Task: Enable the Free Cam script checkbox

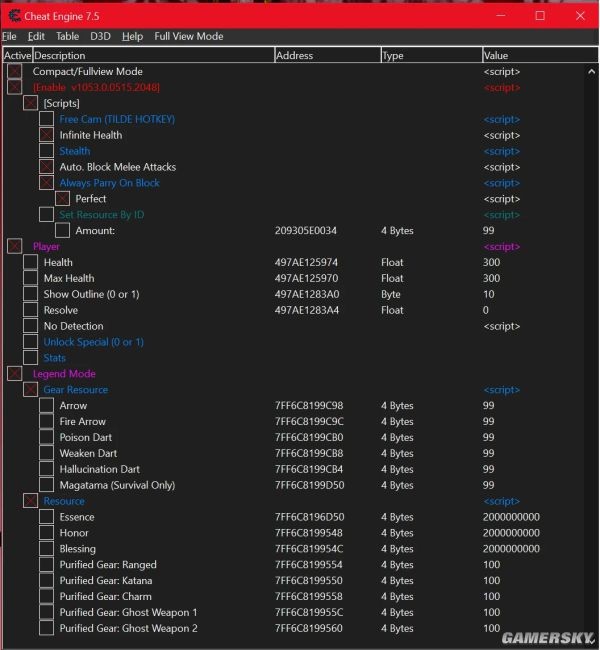Action: pyautogui.click(x=46, y=119)
